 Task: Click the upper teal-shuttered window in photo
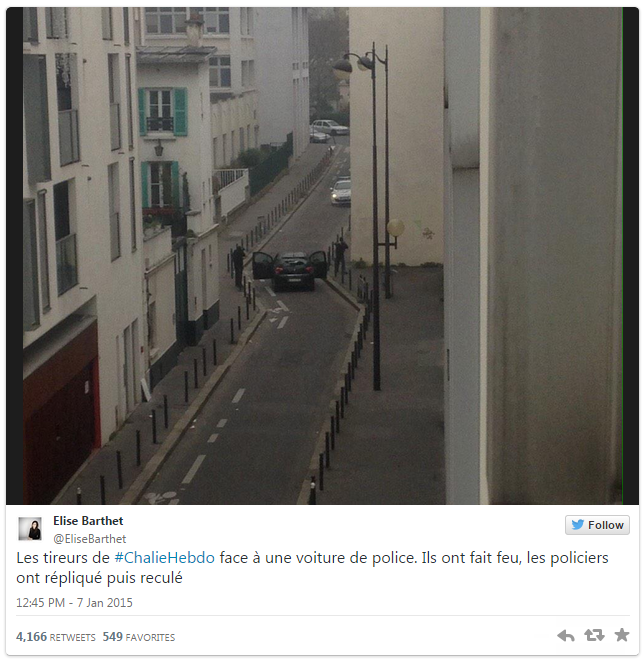[163, 111]
